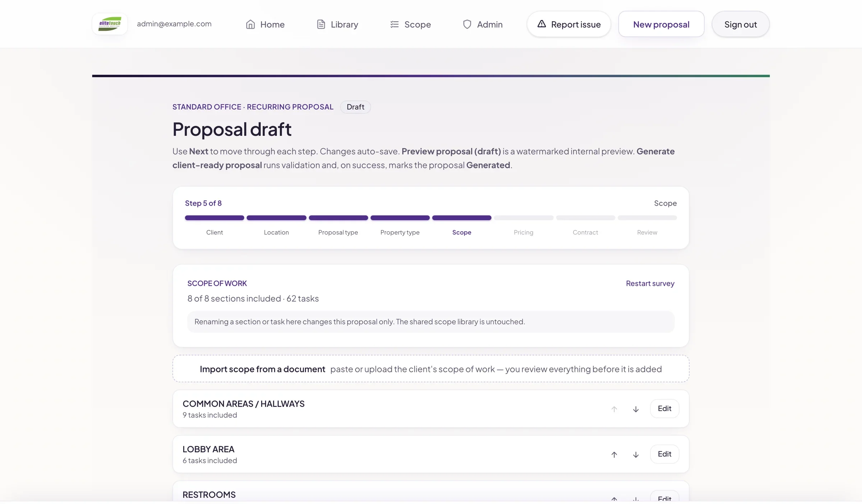The image size is (862, 504).
Task: Click Restart survey link
Action: 650,283
